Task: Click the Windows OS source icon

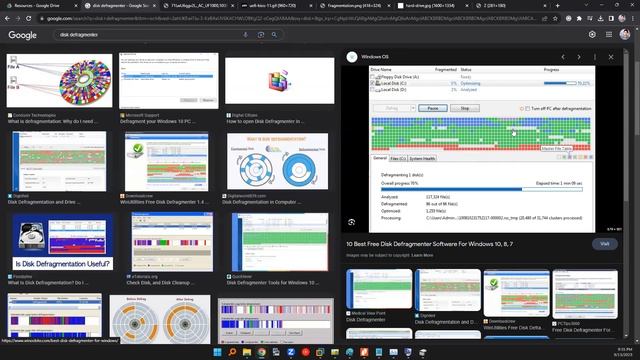Action: (352, 57)
